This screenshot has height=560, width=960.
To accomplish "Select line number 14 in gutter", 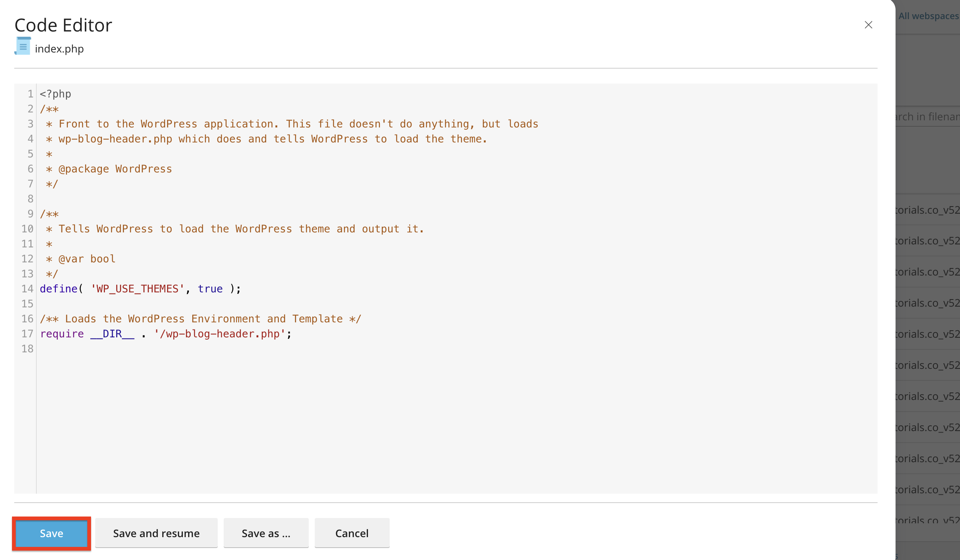I will [27, 289].
